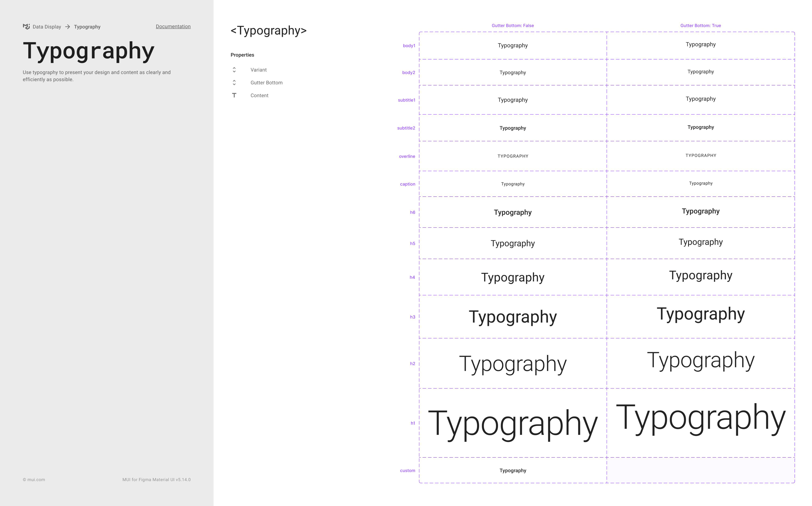Screen dimensions: 812x506
Task: Click the breadcrumb arrow icon
Action: tap(68, 27)
